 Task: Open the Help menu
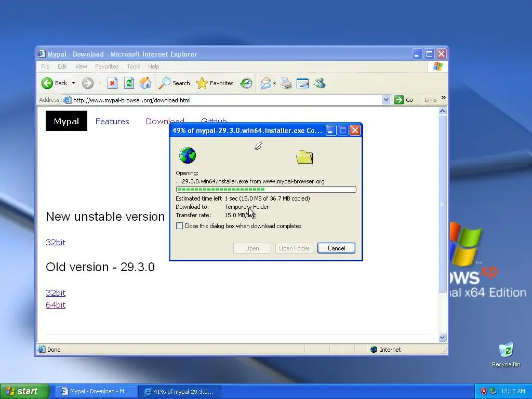click(153, 66)
